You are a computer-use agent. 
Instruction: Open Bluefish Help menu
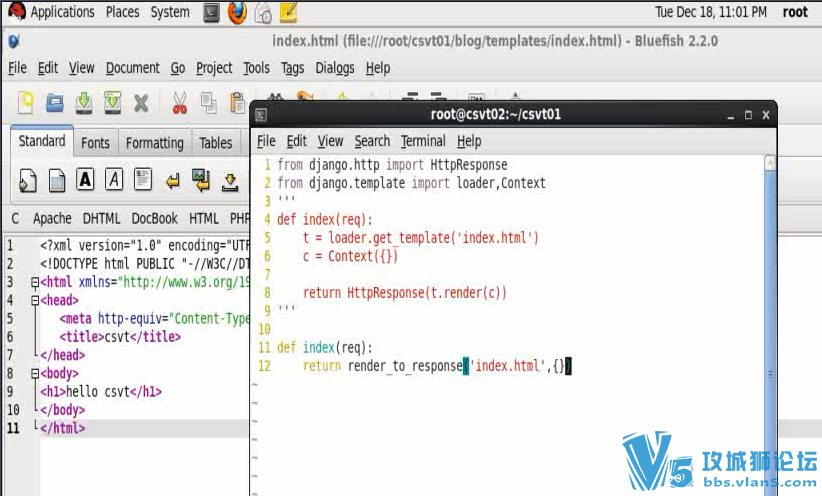[377, 68]
